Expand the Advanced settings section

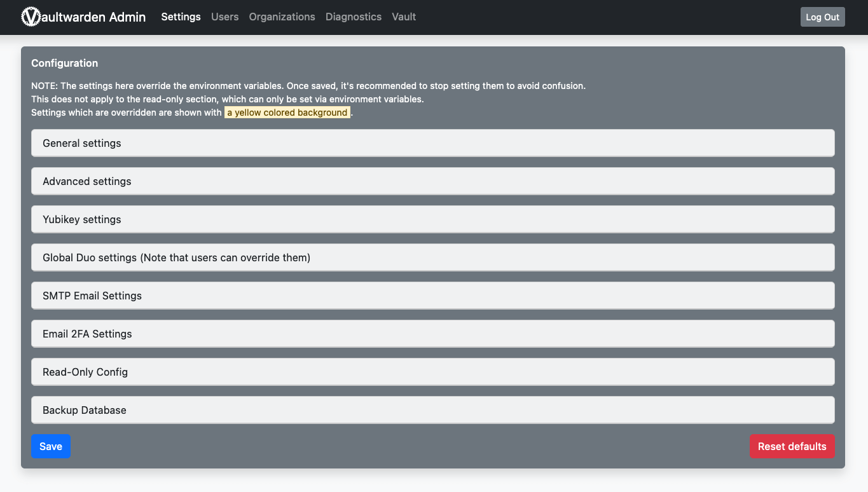87,182
